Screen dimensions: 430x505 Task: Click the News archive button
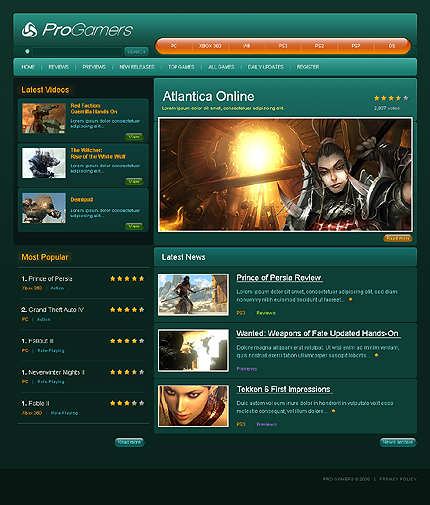point(398,442)
